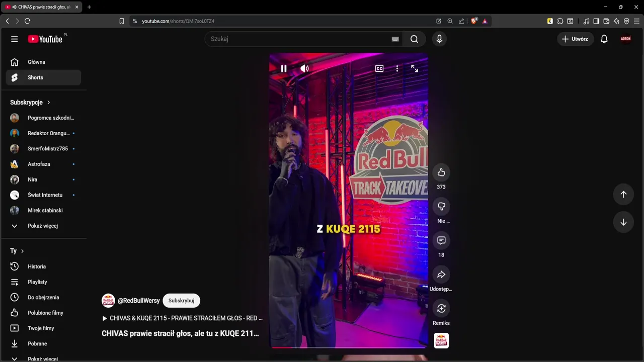
Task: Open the browser zoom magnifier icon
Action: (450, 21)
